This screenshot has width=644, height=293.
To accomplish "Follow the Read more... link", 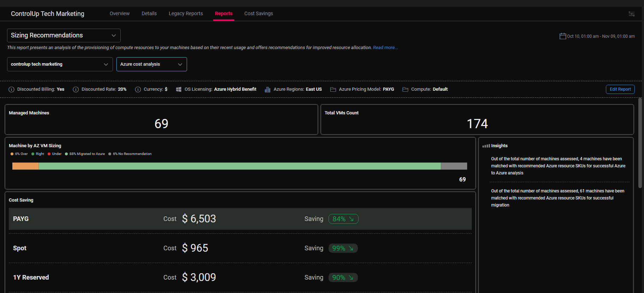I will point(385,48).
